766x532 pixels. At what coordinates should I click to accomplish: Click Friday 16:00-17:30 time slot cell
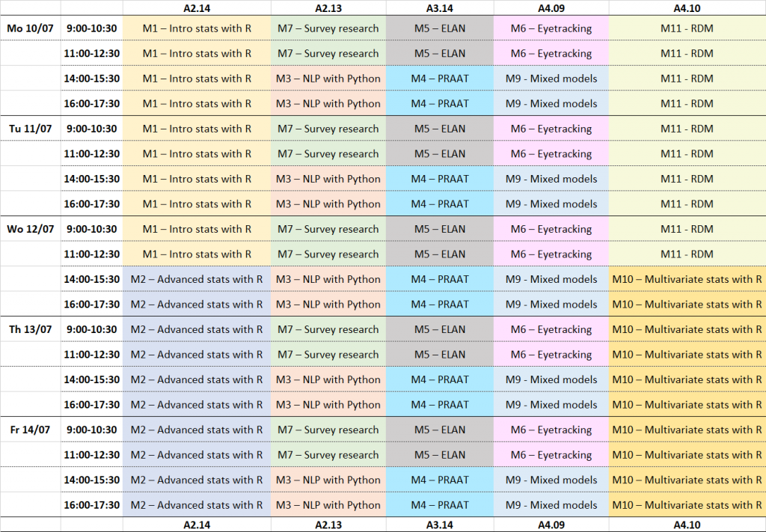click(92, 504)
